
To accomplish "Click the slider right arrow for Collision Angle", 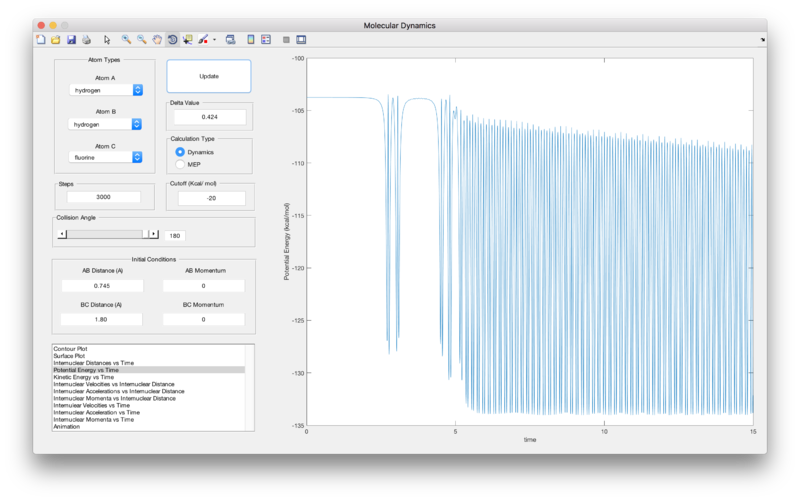I will [x=154, y=234].
